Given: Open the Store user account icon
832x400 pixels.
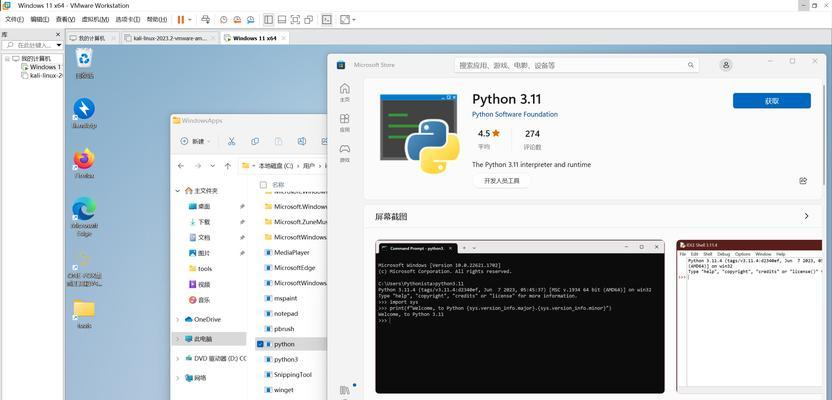Looking at the screenshot, I should 725,65.
